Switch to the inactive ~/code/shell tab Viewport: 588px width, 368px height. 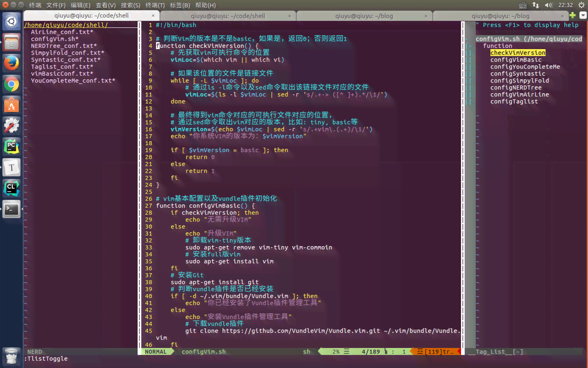click(228, 16)
